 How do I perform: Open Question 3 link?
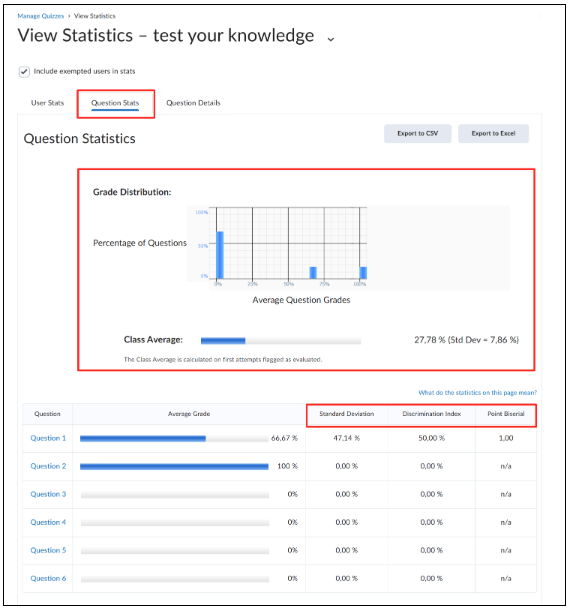[x=48, y=494]
